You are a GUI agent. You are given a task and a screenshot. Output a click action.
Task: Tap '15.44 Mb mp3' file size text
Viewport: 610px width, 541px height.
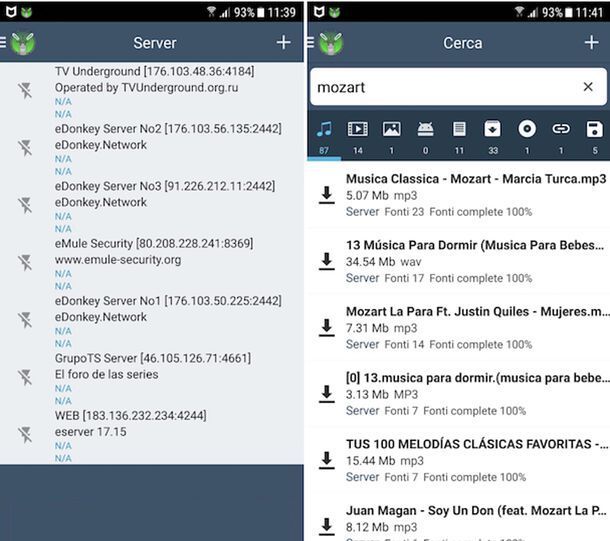pos(385,461)
